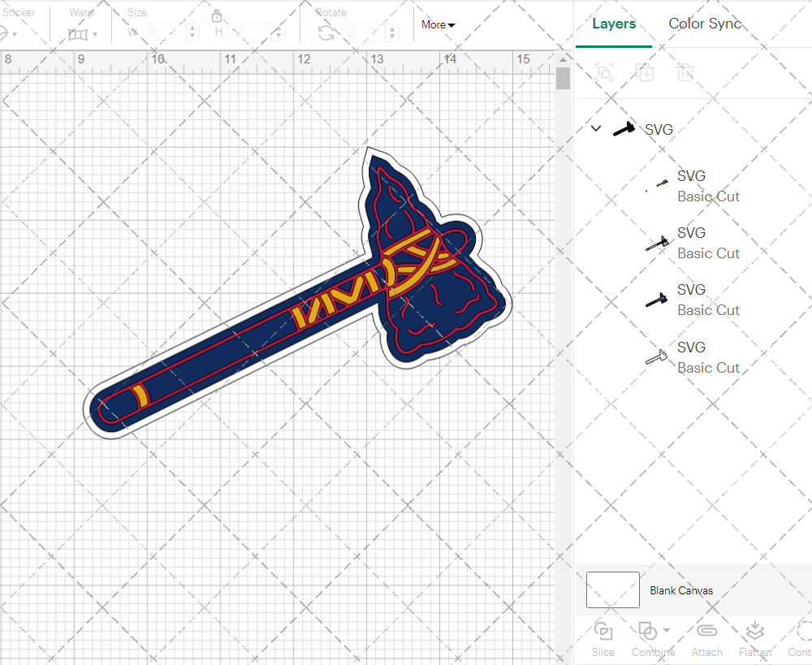Click the Group icon in Layers panel

603,72
